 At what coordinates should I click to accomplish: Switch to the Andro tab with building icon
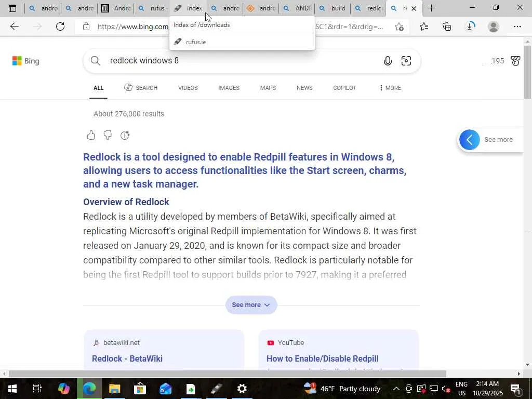pos(115,8)
